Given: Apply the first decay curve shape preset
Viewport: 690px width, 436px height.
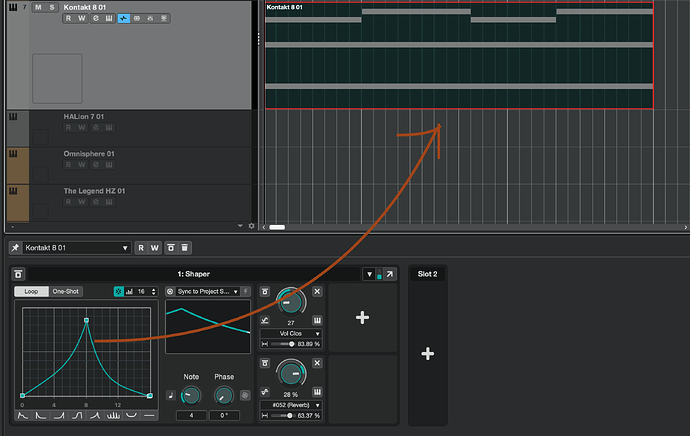Looking at the screenshot, I should click(x=22, y=415).
